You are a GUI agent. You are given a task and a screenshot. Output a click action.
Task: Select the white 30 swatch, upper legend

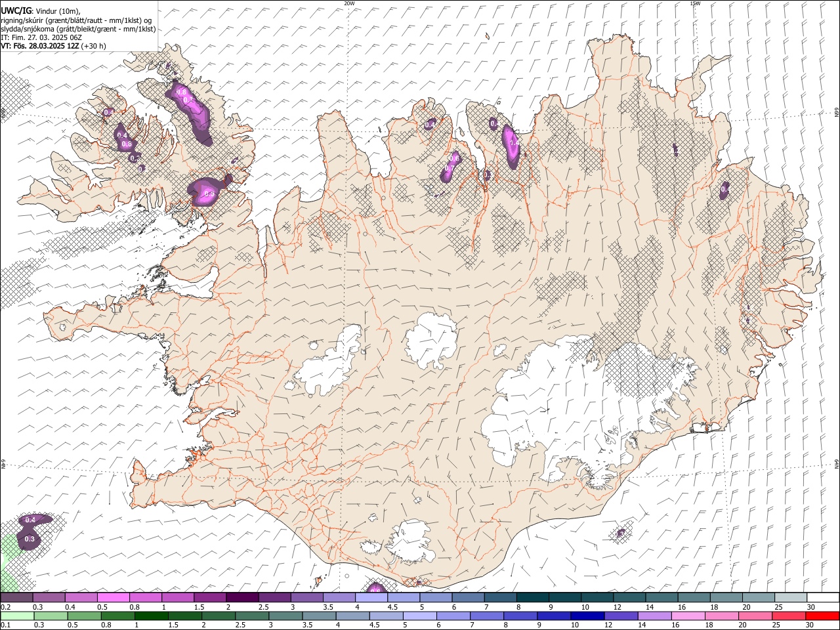(x=822, y=597)
